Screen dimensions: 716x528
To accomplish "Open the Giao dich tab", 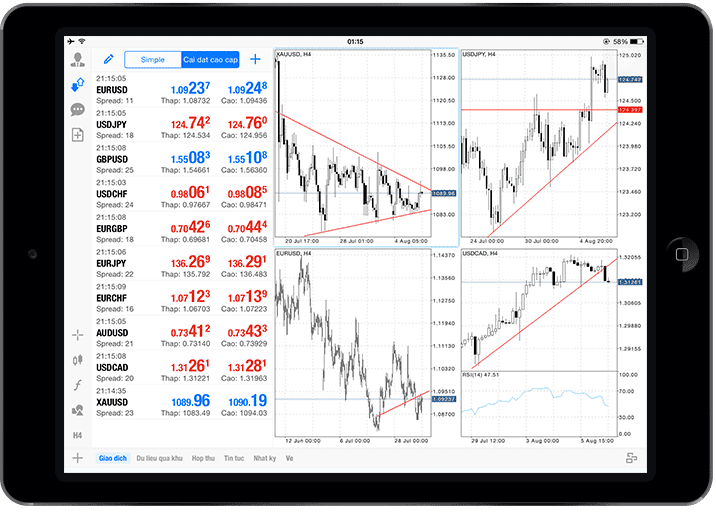I will point(113,458).
